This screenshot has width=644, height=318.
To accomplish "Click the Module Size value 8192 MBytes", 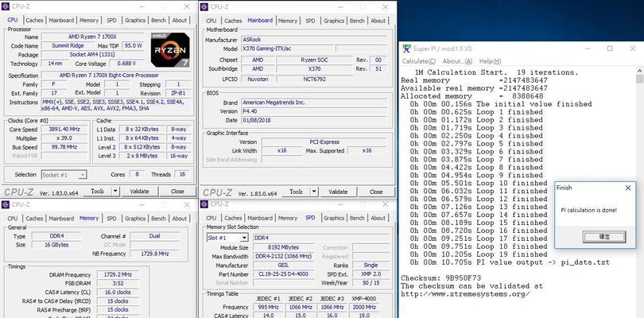I will click(x=283, y=247).
